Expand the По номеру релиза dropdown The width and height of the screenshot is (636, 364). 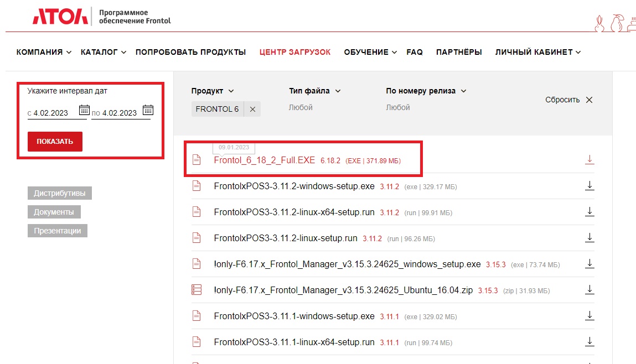(x=426, y=91)
